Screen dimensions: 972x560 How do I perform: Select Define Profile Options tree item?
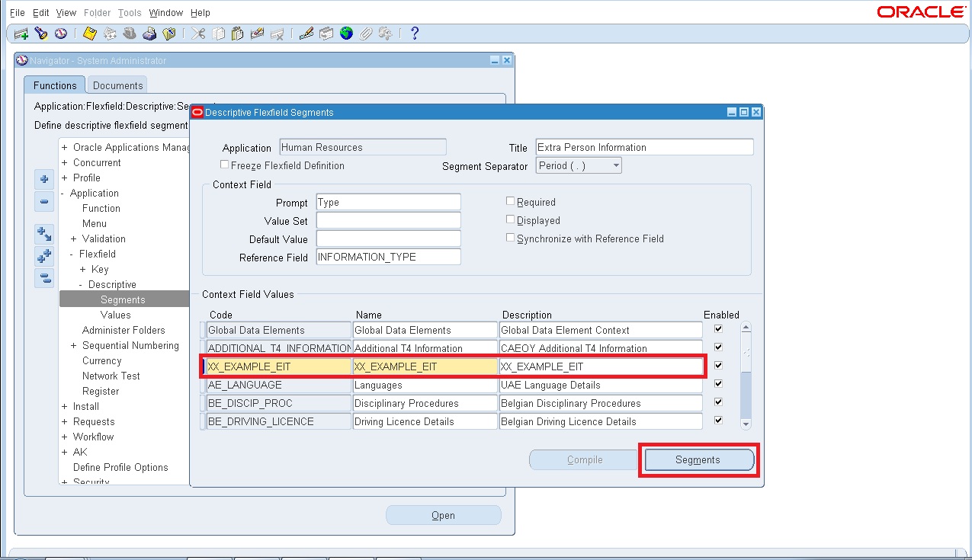click(x=120, y=467)
